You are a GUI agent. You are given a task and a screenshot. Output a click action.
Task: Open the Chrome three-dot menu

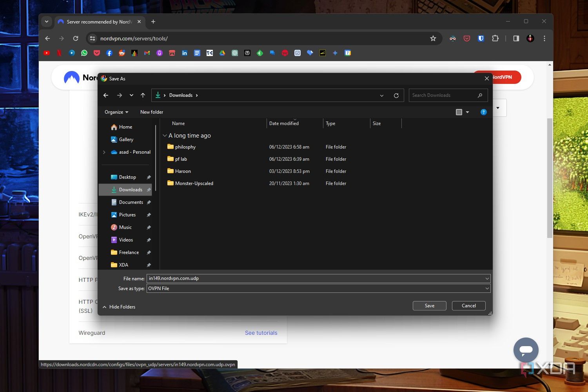[544, 38]
